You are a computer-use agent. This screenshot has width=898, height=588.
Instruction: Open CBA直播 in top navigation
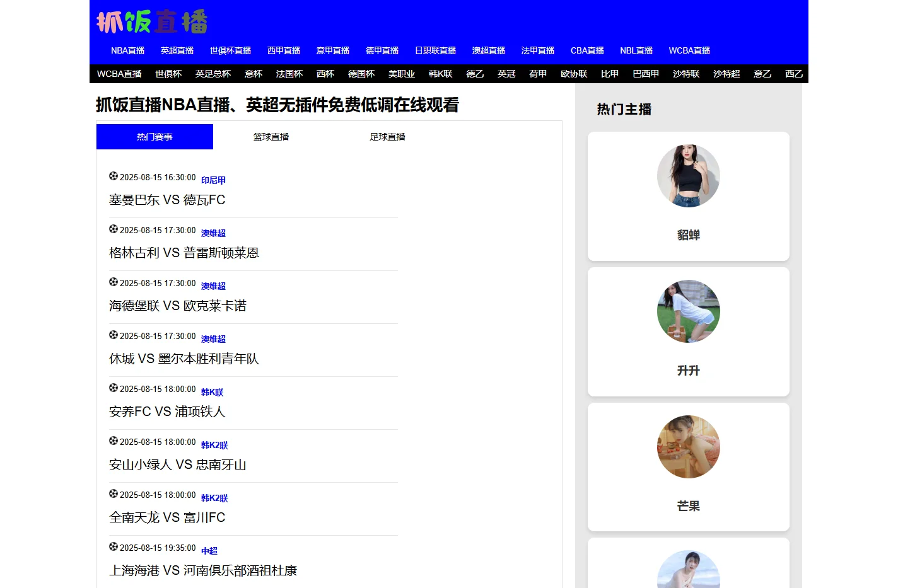587,50
